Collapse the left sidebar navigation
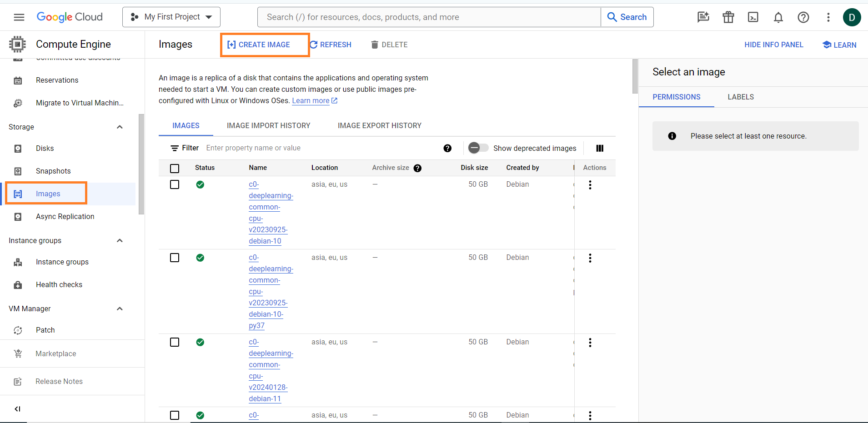Screen dimensions: 868x423 point(17,409)
